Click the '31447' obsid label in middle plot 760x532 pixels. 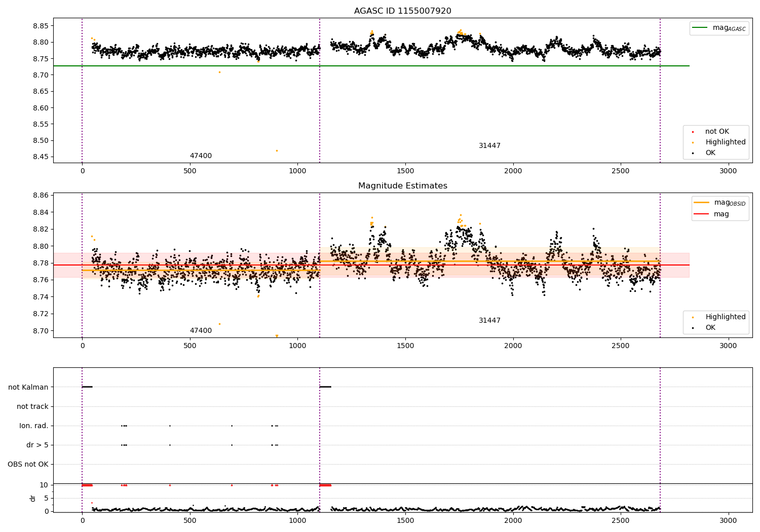(489, 321)
